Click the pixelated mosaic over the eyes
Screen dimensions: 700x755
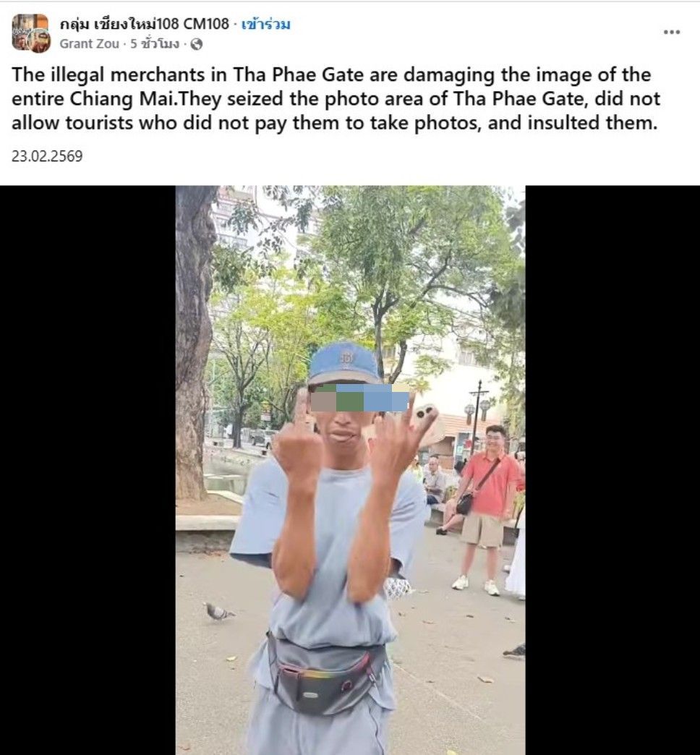click(x=360, y=398)
